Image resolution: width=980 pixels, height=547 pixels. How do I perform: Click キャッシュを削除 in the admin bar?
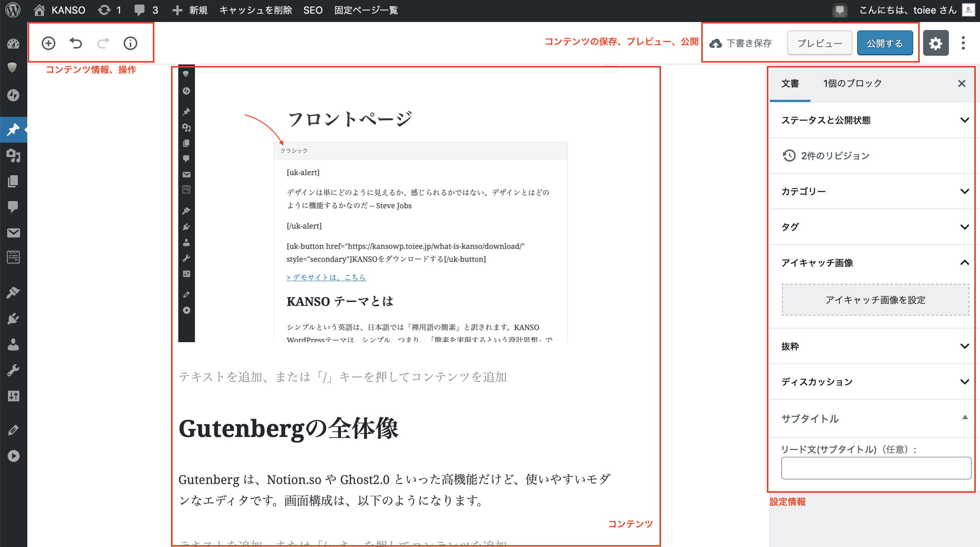(x=256, y=10)
